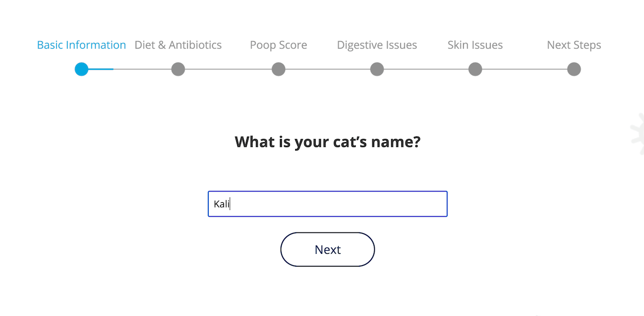Open the Digestive Issues step label
The height and width of the screenshot is (316, 644).
click(377, 45)
